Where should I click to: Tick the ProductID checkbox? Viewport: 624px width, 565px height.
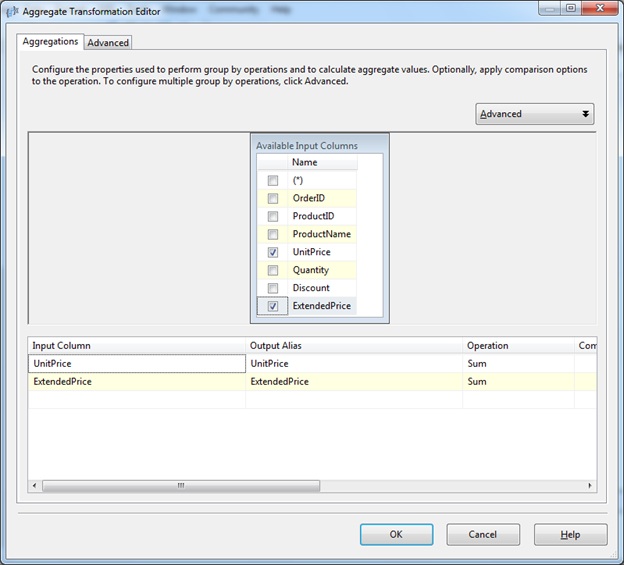(273, 216)
